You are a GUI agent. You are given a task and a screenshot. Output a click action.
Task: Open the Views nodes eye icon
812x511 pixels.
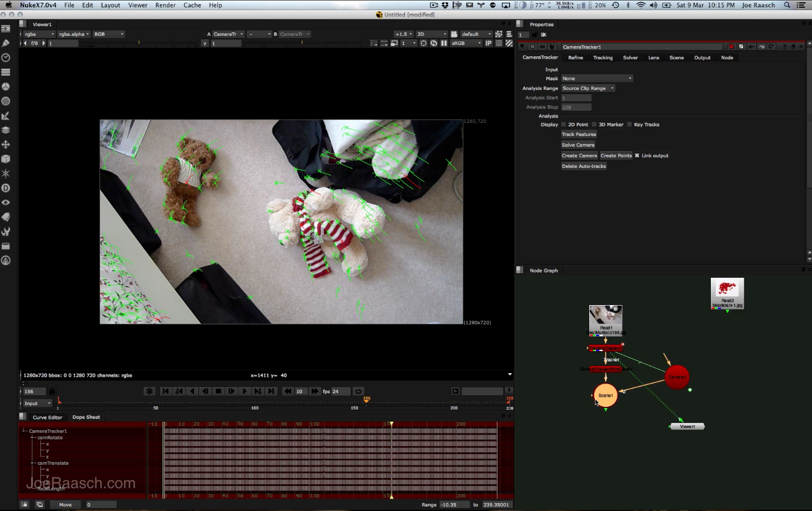point(6,203)
